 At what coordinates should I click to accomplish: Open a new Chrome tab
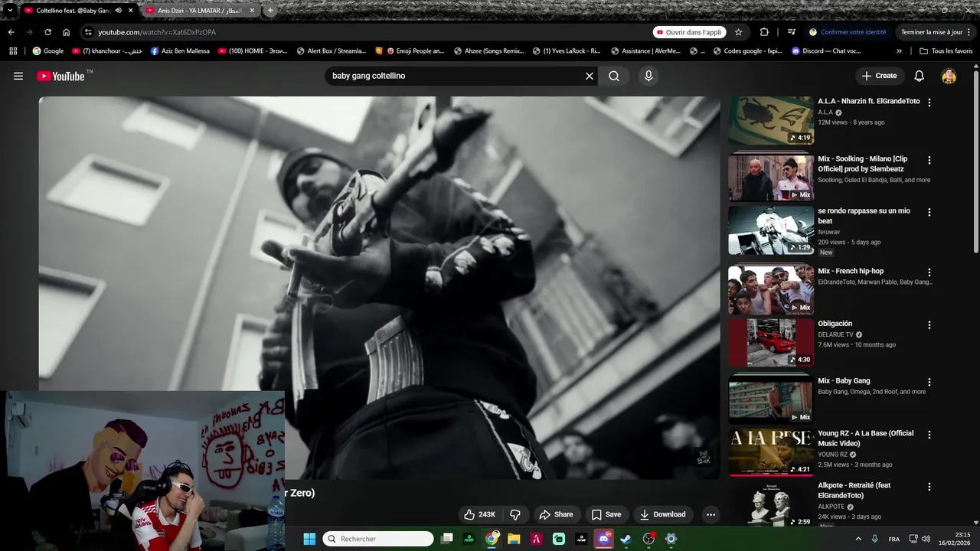click(x=270, y=11)
